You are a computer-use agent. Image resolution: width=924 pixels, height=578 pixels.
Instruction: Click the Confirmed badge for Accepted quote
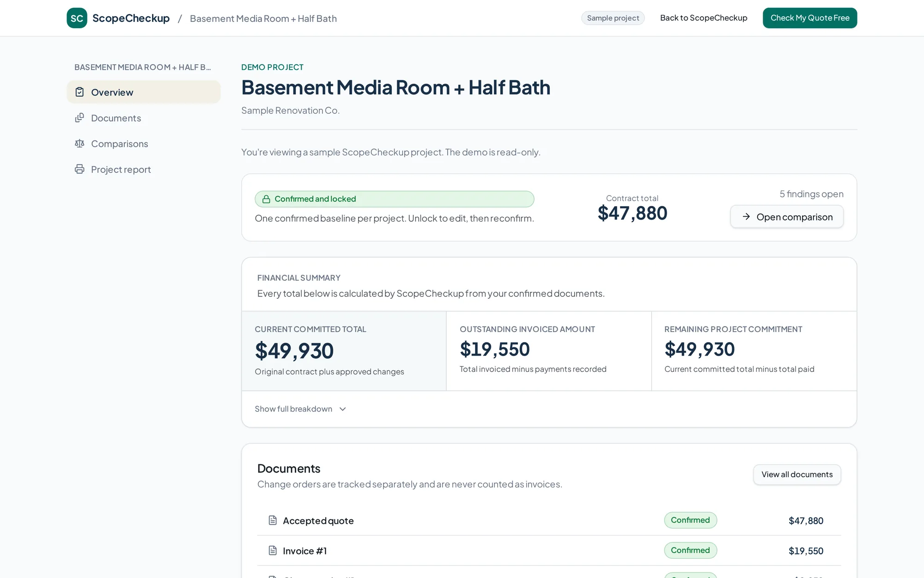pos(691,520)
